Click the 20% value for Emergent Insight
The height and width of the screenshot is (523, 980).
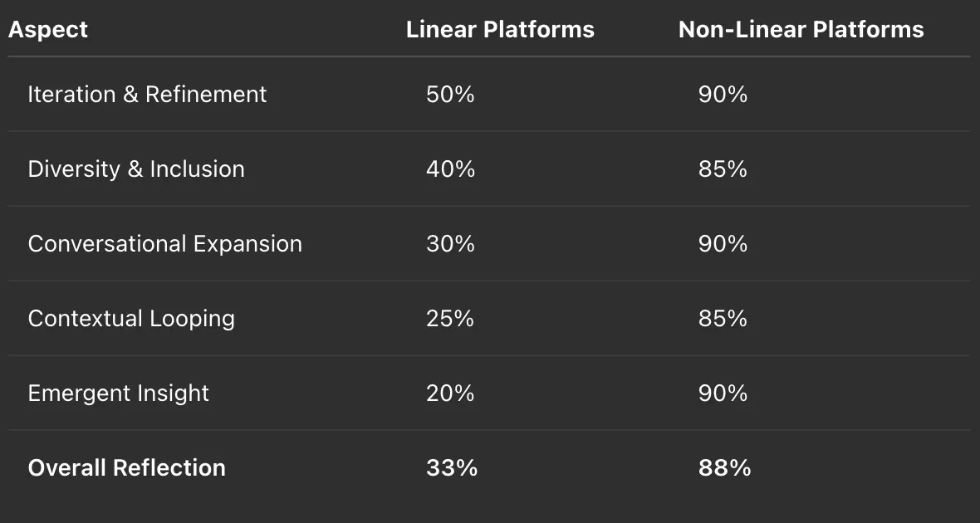tap(450, 393)
